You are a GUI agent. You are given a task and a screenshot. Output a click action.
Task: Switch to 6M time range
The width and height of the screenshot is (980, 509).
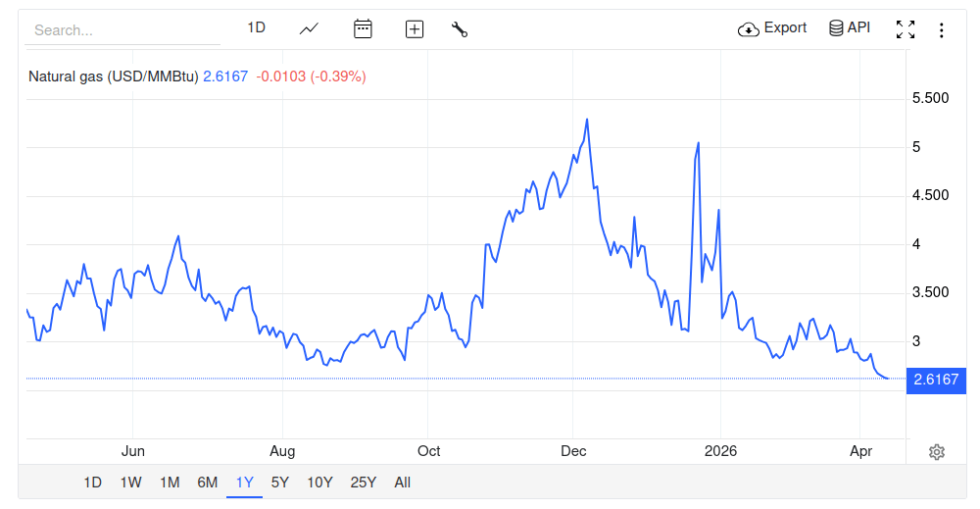click(x=207, y=483)
